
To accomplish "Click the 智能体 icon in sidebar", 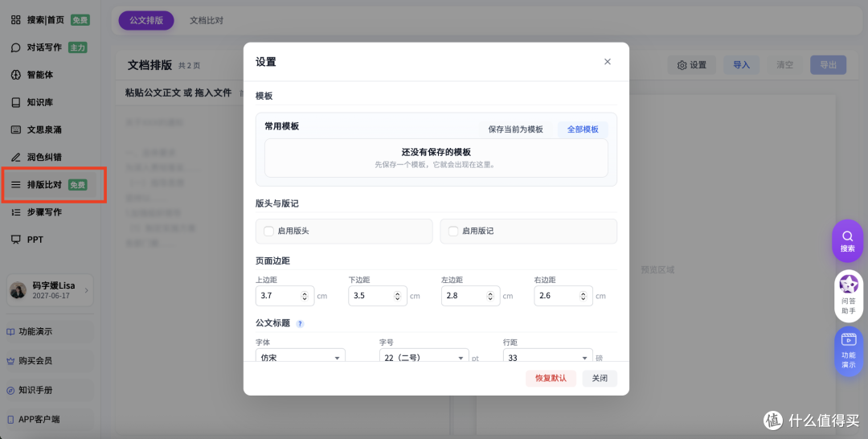I will pyautogui.click(x=16, y=75).
